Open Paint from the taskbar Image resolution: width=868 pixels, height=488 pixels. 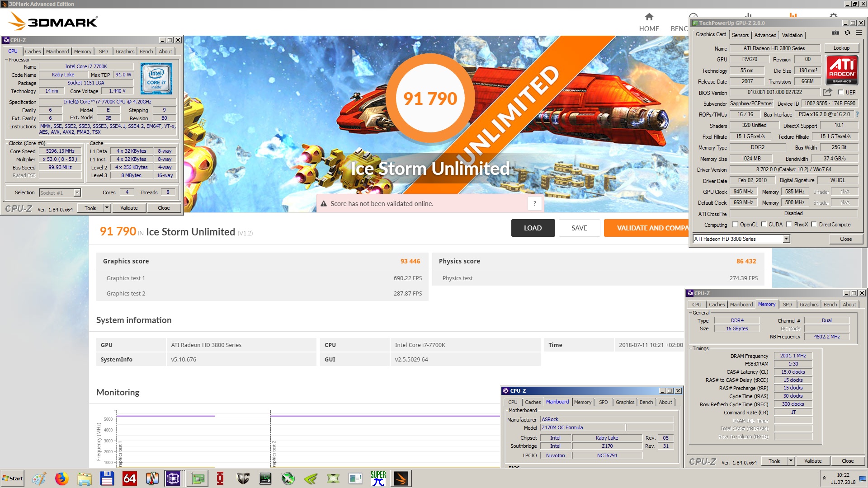[39, 479]
